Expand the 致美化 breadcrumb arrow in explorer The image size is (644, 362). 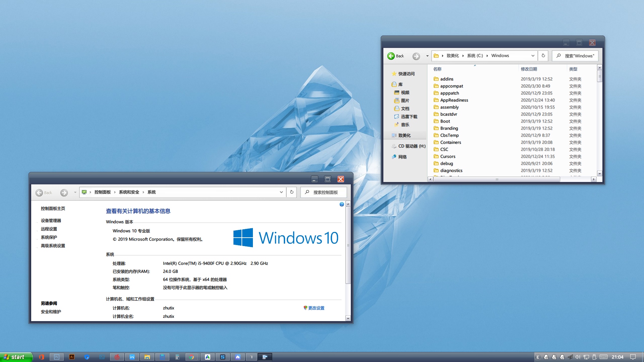(463, 56)
